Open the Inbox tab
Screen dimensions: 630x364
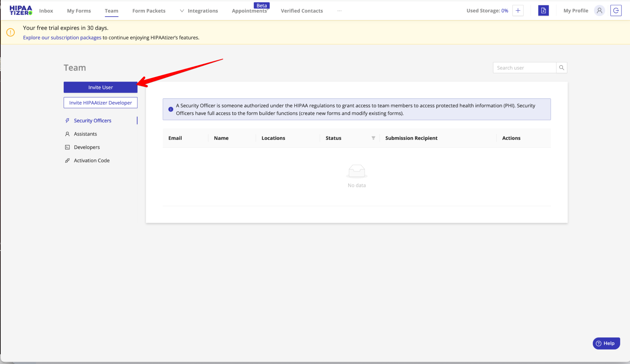[46, 11]
